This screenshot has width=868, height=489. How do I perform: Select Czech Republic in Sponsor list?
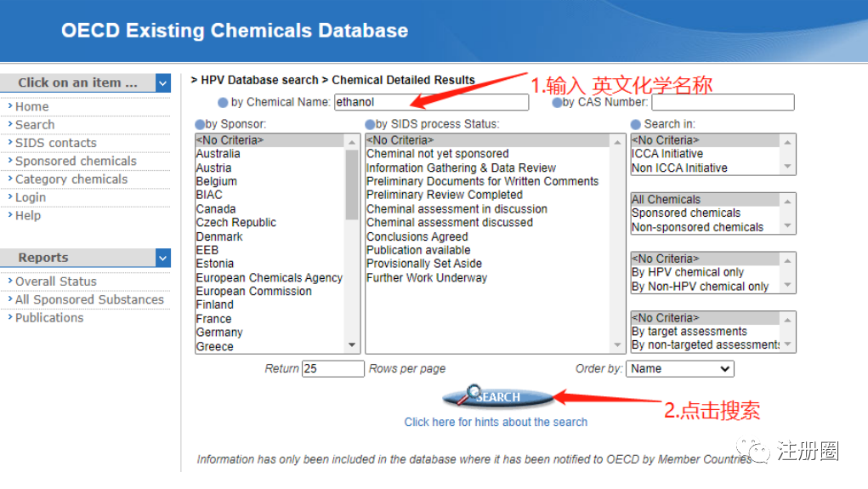tap(235, 223)
